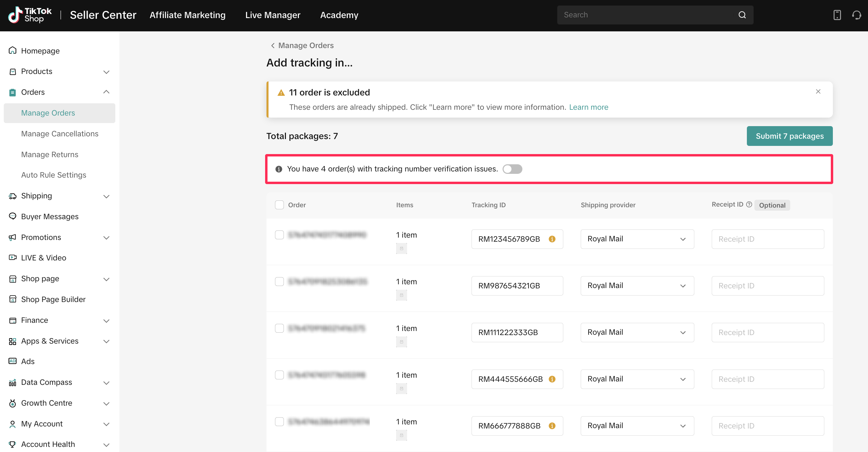
Task: Click the search magnifier icon
Action: [742, 15]
